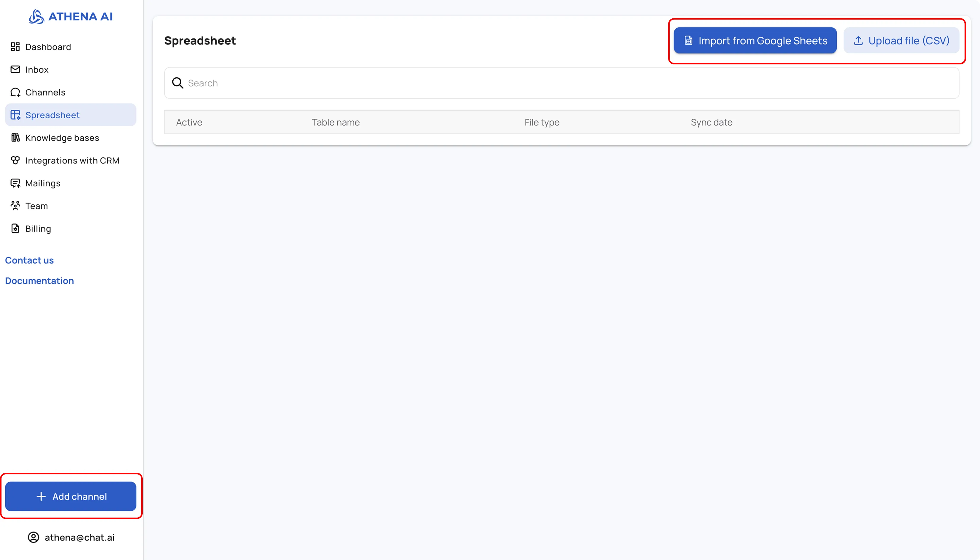Click the Mailings message icon
Screen dimensions: 980x560
[x=15, y=183]
